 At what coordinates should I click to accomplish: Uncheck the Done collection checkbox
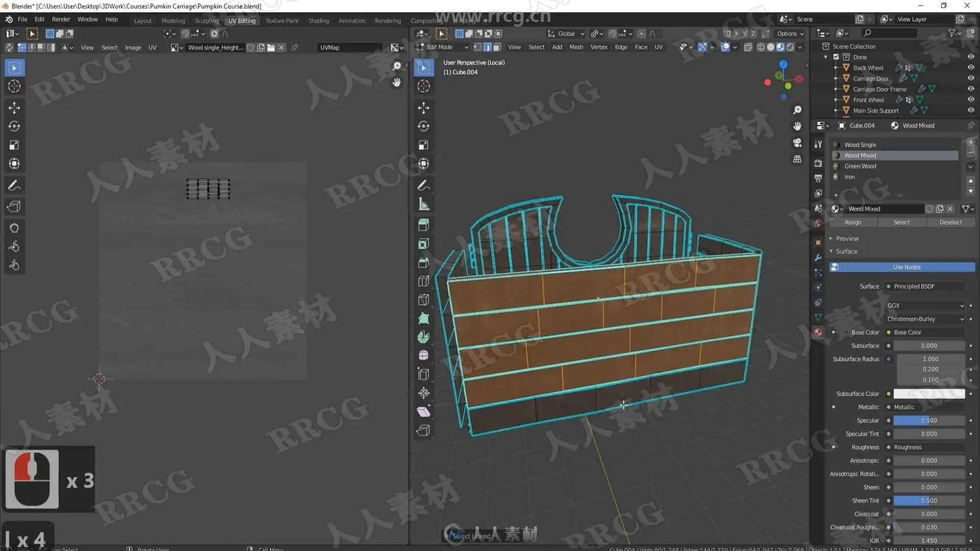(x=836, y=57)
